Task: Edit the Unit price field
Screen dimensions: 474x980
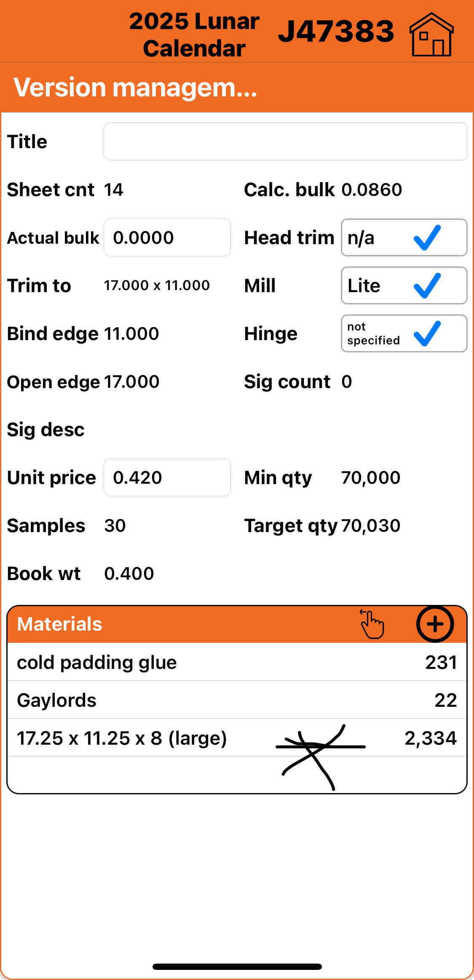Action: tap(167, 477)
